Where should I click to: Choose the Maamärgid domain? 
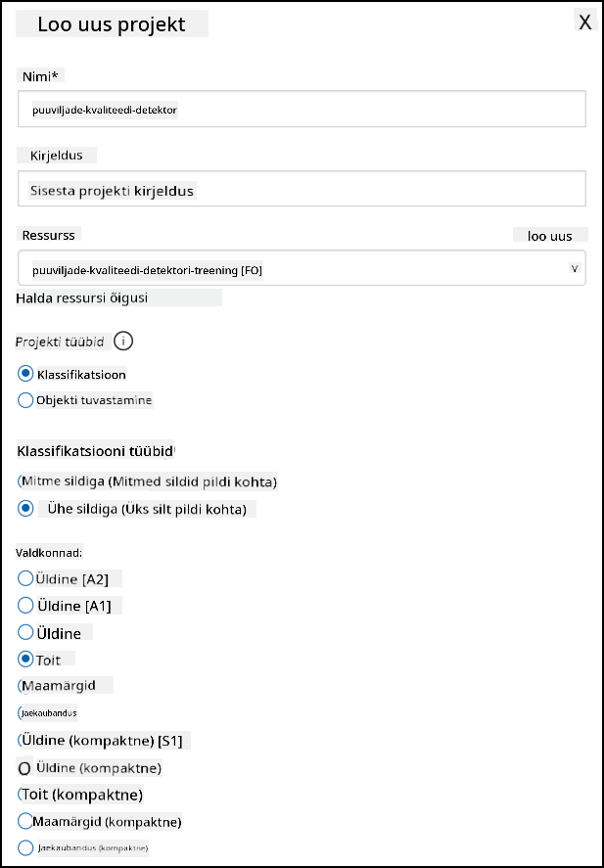[21, 685]
